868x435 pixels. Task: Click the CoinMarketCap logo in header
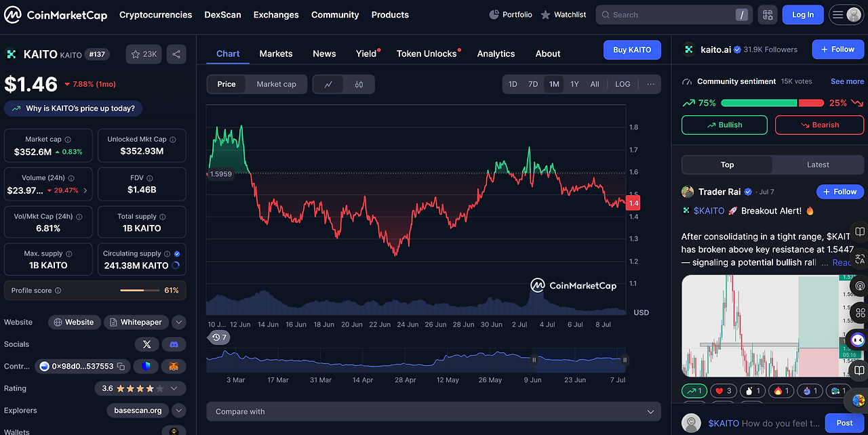coord(56,14)
